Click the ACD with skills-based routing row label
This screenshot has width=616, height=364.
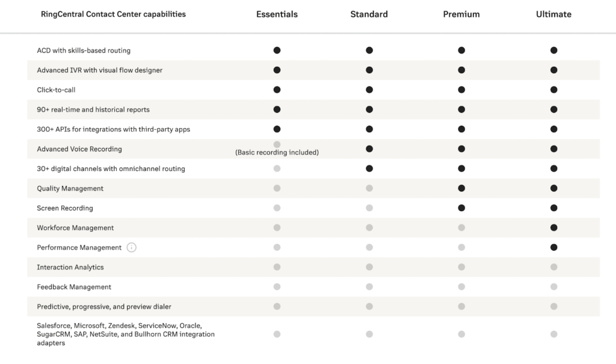(x=84, y=51)
